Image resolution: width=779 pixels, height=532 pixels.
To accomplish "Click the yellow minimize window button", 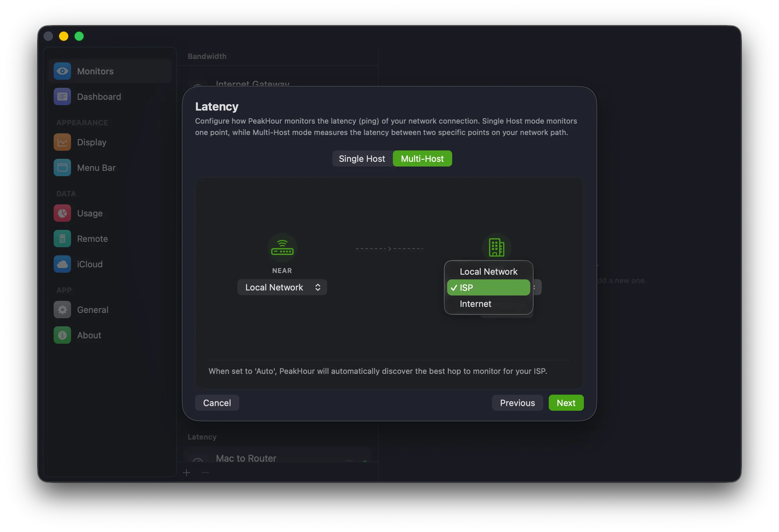I will 64,36.
